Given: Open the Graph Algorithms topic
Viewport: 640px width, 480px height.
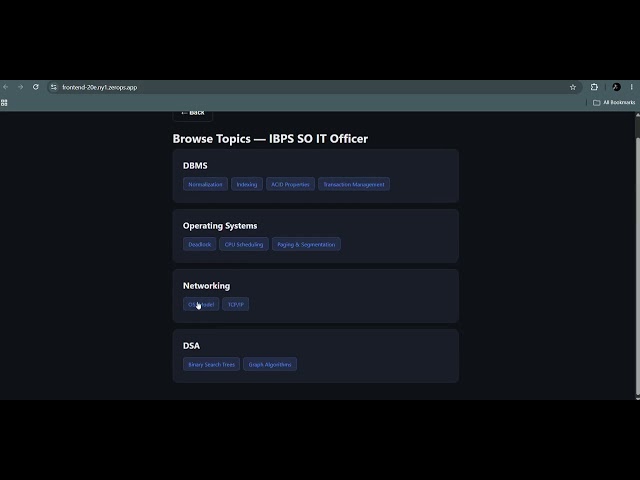Looking at the screenshot, I should pos(270,364).
